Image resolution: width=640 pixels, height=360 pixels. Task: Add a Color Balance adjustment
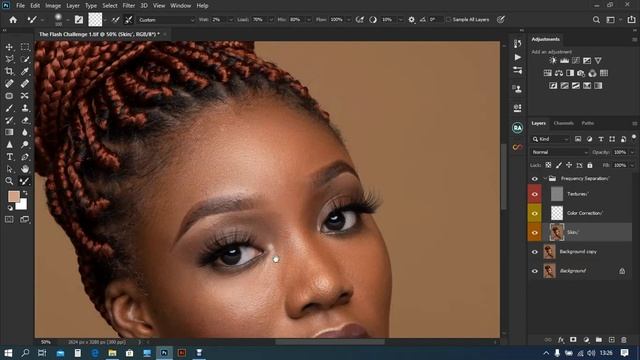(x=559, y=73)
